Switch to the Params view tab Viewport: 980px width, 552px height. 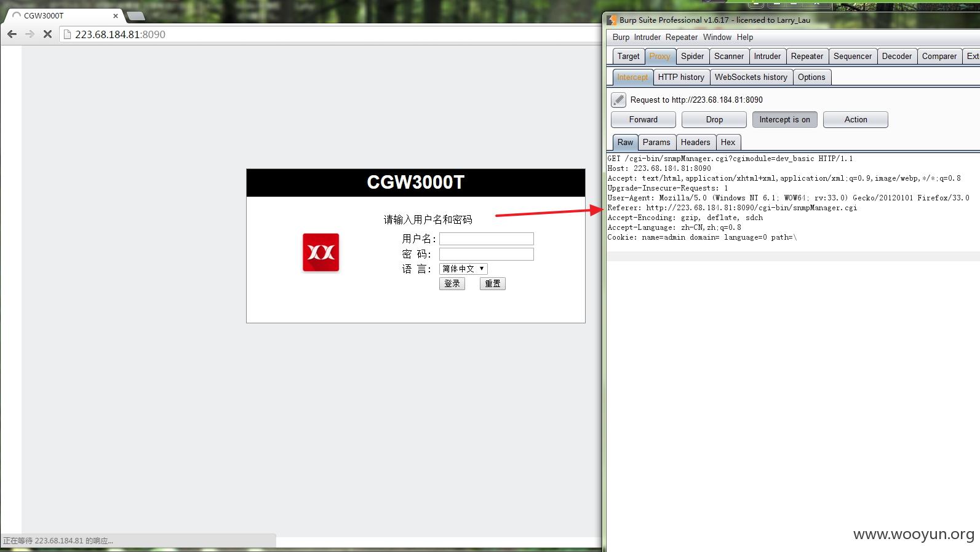pyautogui.click(x=656, y=143)
